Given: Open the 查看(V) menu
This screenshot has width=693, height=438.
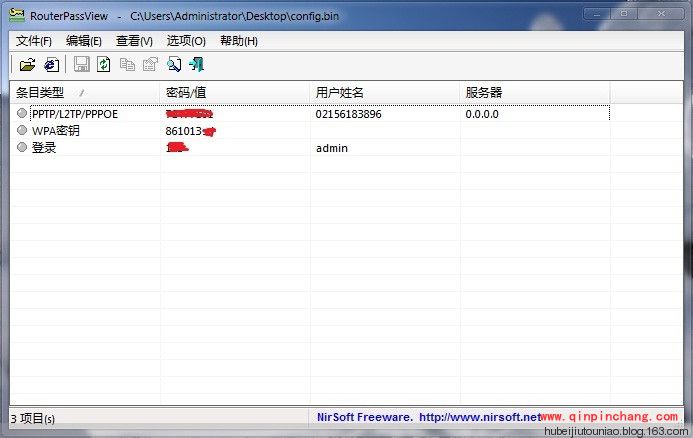Looking at the screenshot, I should coord(134,41).
